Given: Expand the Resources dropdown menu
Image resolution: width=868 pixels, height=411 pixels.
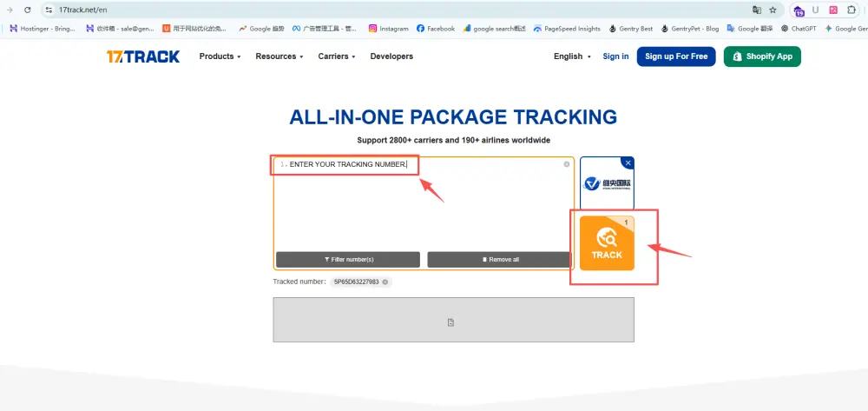Looking at the screenshot, I should pos(279,56).
